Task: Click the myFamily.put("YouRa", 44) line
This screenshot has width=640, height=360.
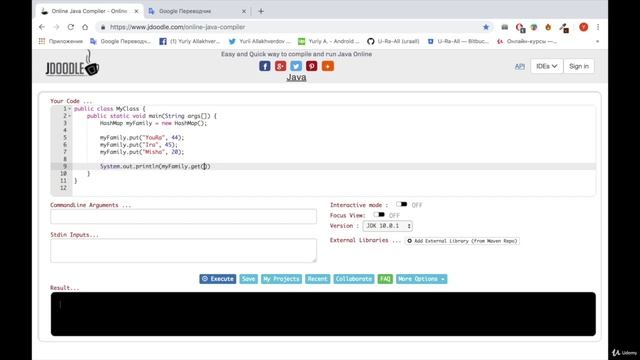Action: (x=142, y=138)
